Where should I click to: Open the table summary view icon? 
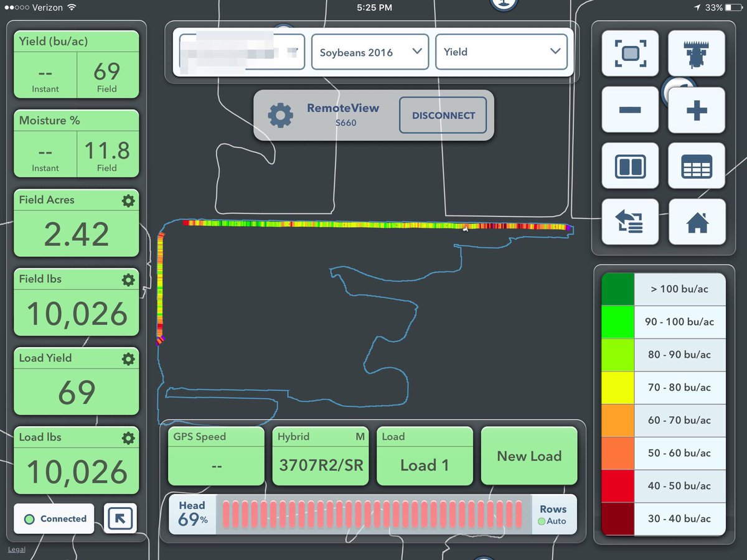pos(697,166)
